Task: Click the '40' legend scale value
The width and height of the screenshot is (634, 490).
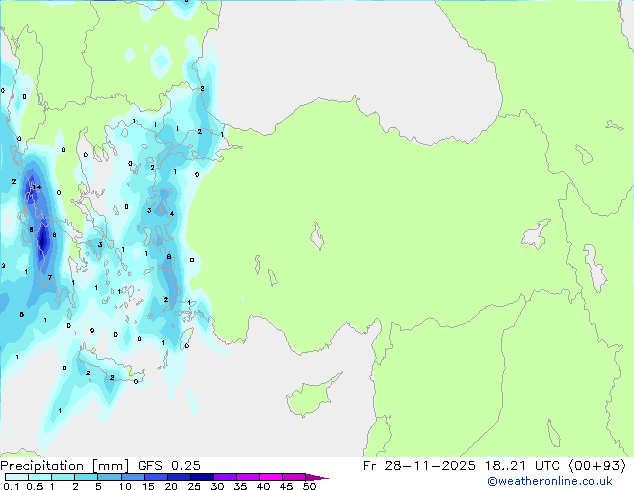Action: 263,486
